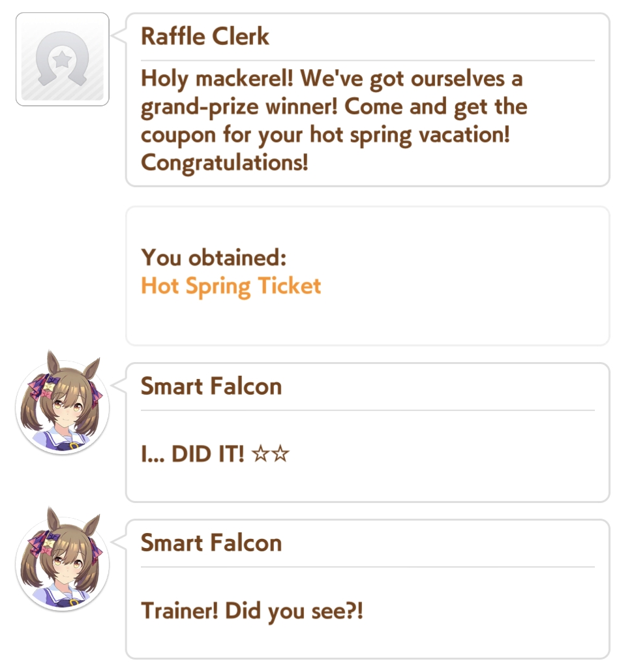Select Smart Falcon's portrait beside "Trainer! Did you see?!"
The width and height of the screenshot is (619, 672).
63,559
